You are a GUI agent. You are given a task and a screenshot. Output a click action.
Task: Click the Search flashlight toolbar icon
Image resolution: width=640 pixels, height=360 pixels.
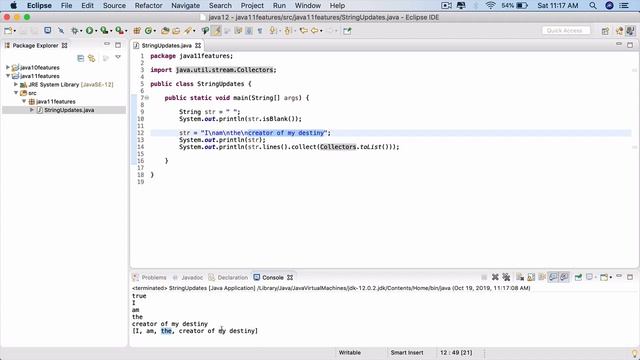pos(188,31)
